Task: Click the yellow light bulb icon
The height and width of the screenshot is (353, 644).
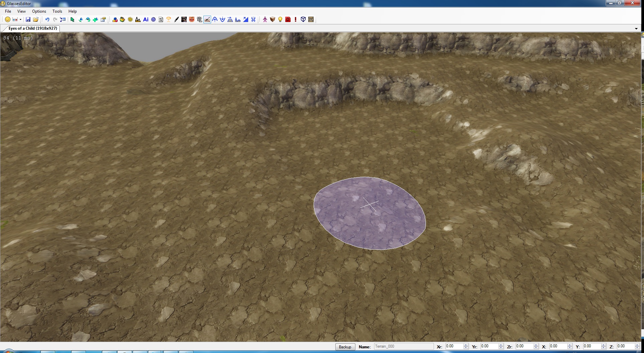Action: [x=280, y=20]
